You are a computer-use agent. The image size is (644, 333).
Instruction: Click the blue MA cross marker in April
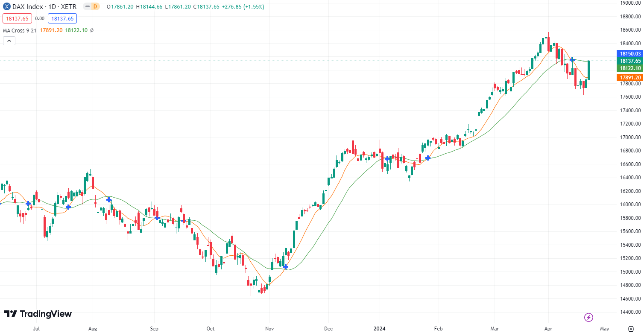(572, 60)
